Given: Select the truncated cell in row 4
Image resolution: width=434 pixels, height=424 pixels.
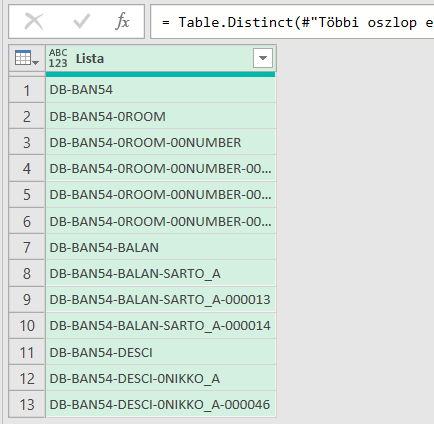Looking at the screenshot, I should tap(161, 169).
